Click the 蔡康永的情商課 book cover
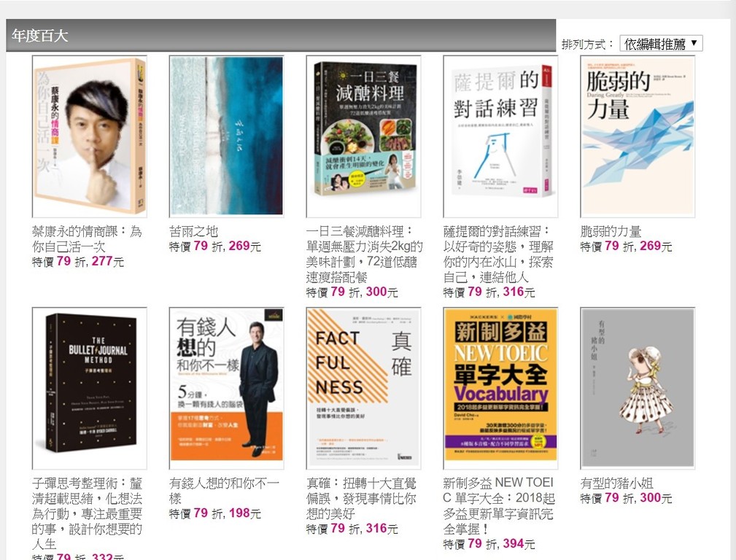The image size is (736, 560). (x=89, y=136)
